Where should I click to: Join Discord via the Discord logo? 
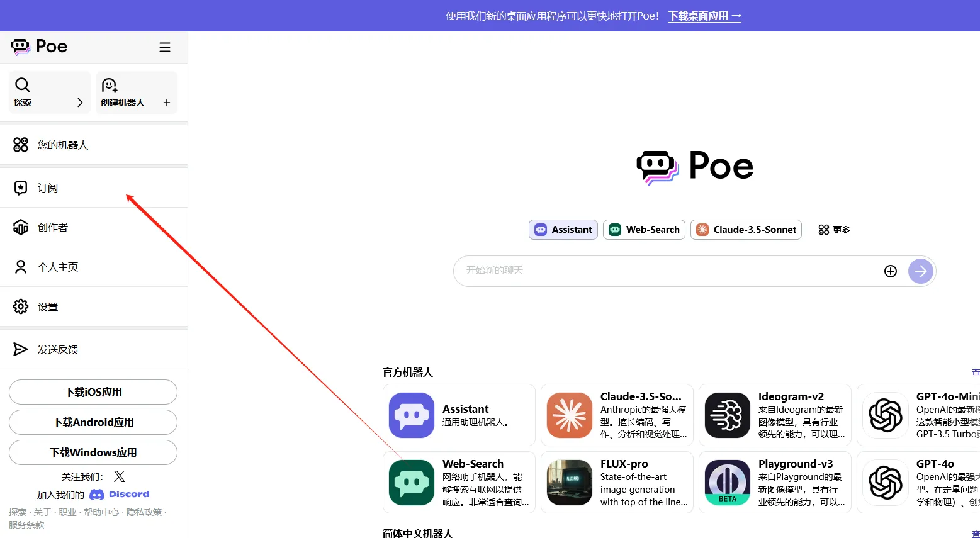coord(120,495)
